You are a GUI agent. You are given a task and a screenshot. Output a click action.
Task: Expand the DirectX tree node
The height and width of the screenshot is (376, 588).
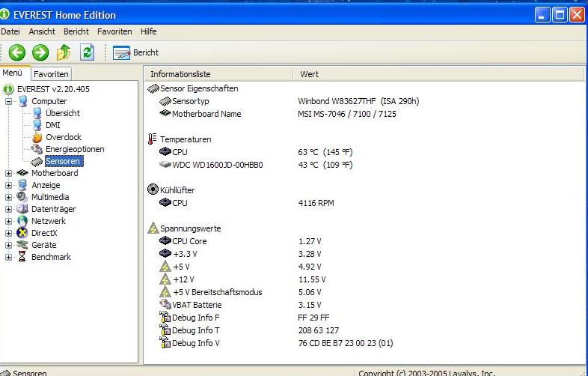pos(8,233)
